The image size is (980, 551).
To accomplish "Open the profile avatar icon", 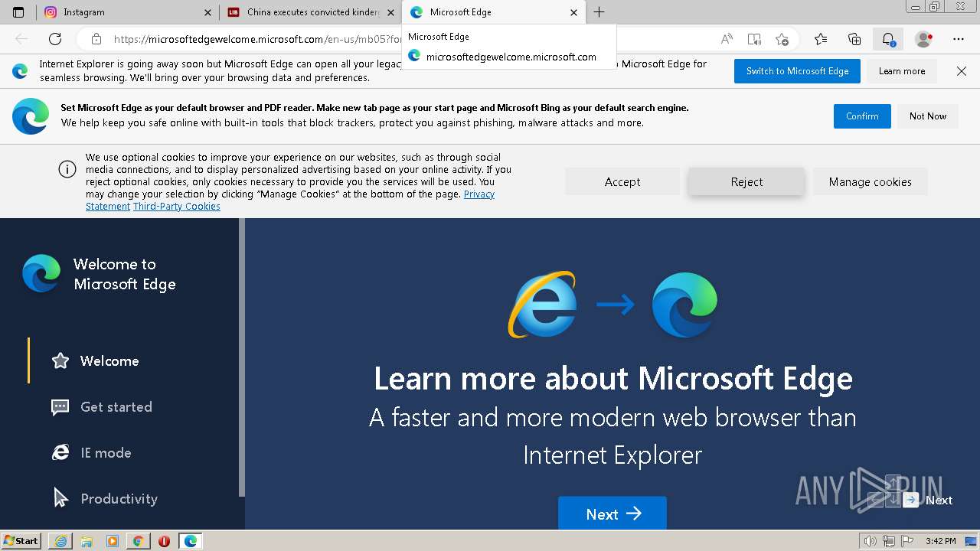I will point(924,39).
